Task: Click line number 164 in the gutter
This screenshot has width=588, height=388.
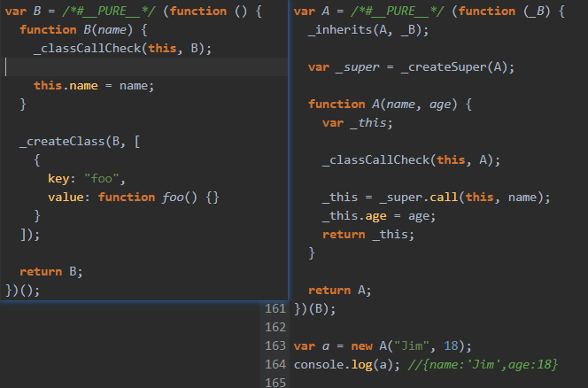Action: 275,364
